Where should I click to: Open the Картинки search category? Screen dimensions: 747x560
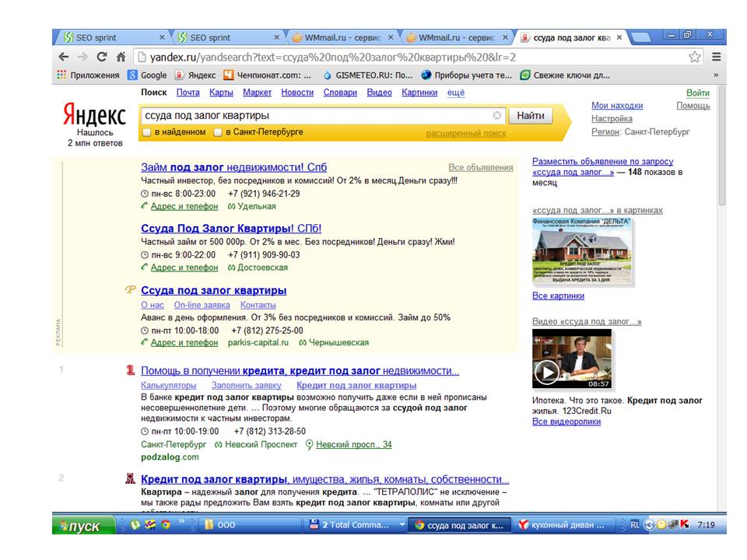[x=419, y=93]
